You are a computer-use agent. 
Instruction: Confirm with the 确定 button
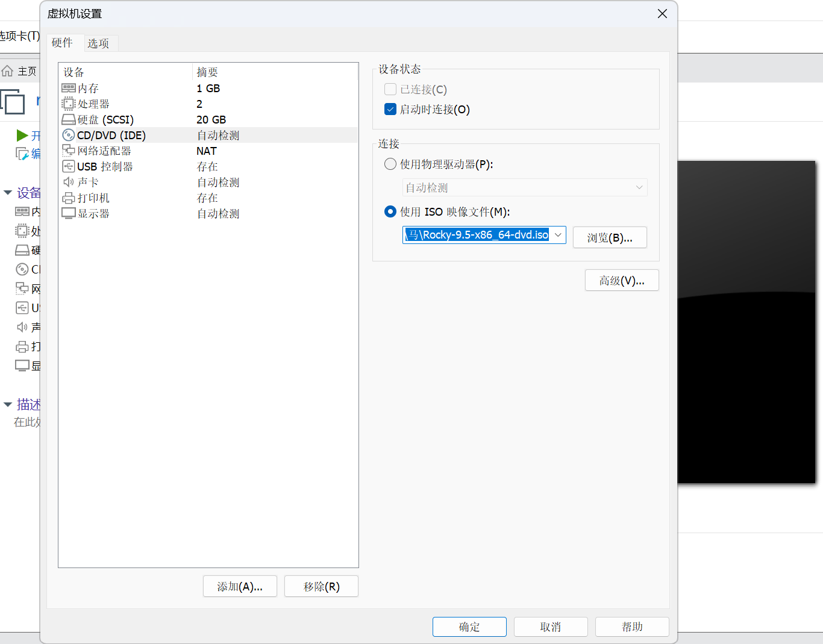point(469,627)
